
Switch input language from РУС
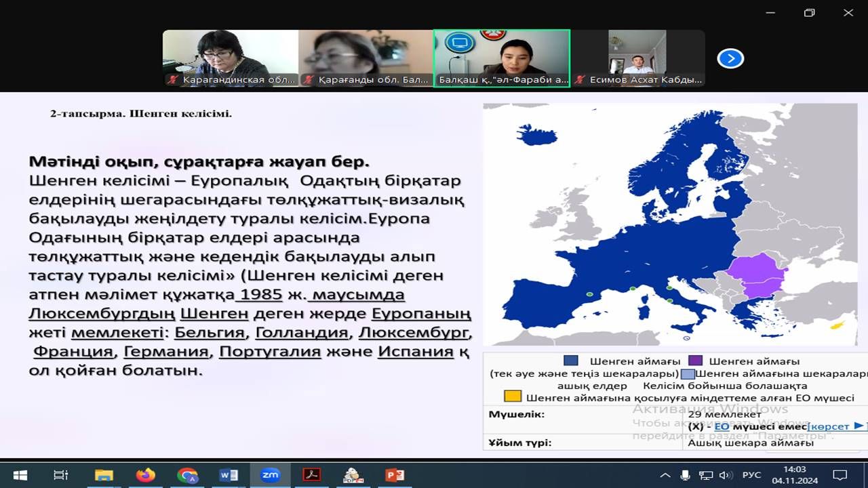(751, 475)
